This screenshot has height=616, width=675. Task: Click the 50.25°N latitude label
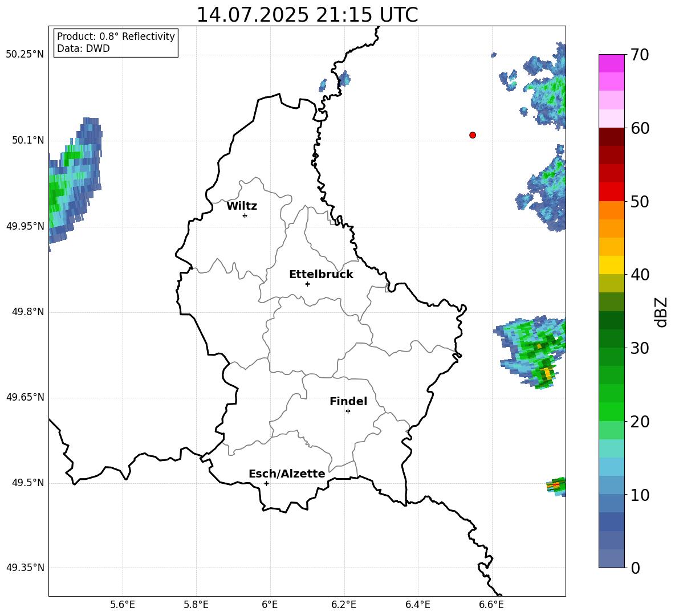(25, 55)
